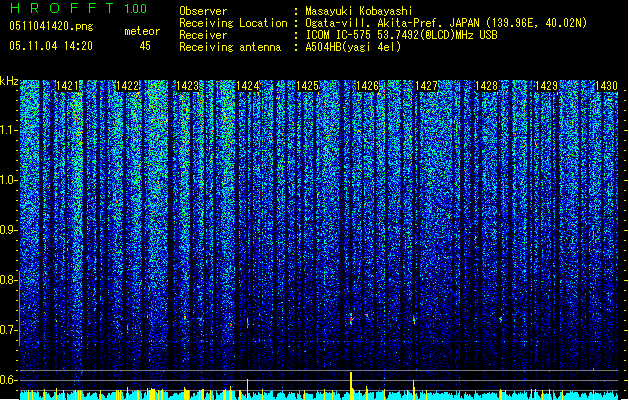Image resolution: width=629 pixels, height=400 pixels.
Task: Click the 0.6 frequency axis label
Action: click(8, 380)
